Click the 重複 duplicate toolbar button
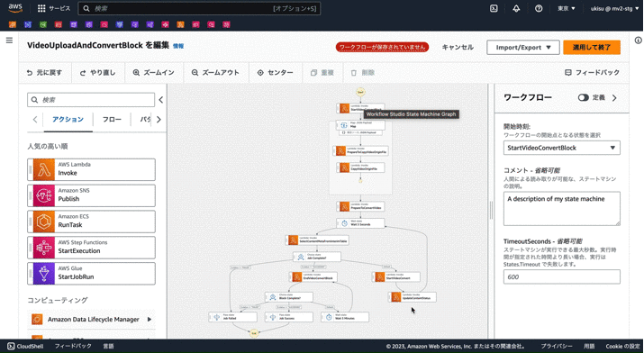 pyautogui.click(x=322, y=73)
